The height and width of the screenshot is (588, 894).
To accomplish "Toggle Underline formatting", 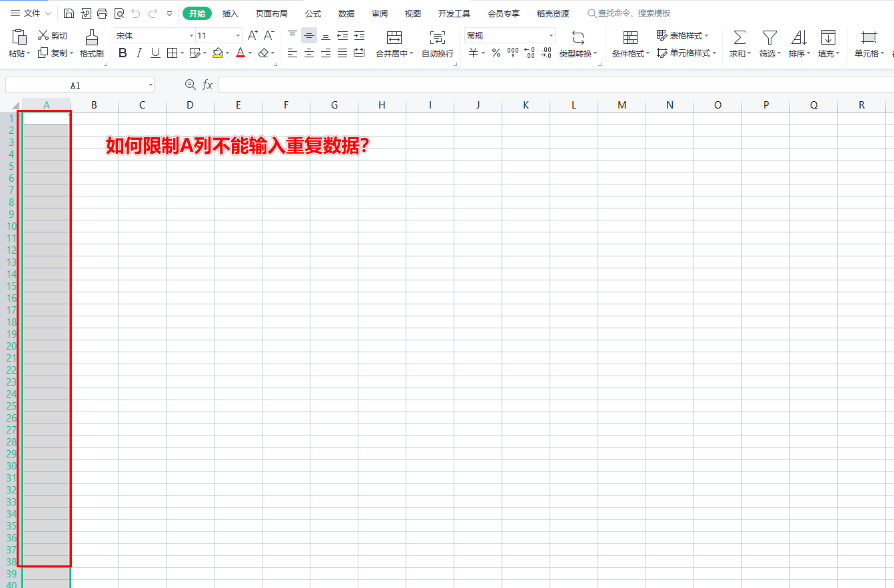I will [155, 53].
